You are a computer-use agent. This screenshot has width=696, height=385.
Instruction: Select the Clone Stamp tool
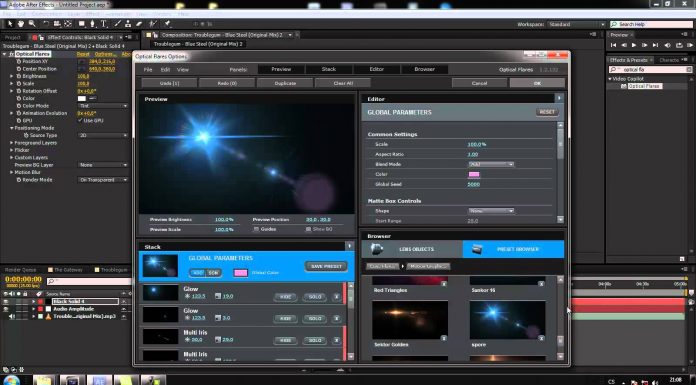pos(128,24)
